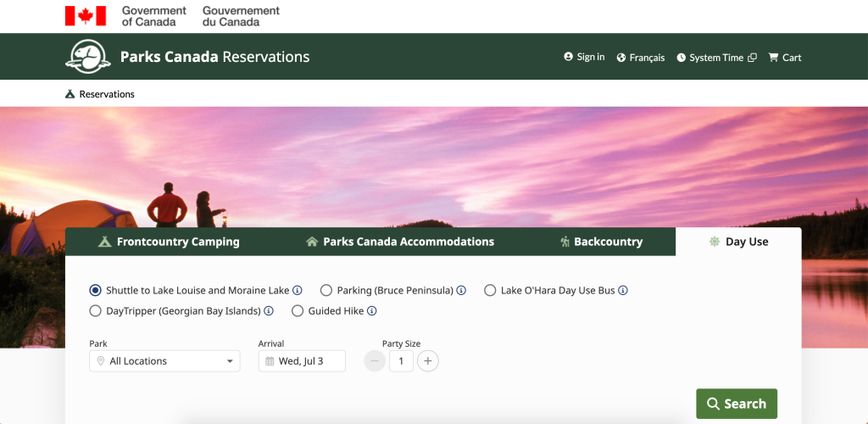Screen dimensions: 868x424
Task: Open the Park All Locations dropdown
Action: tap(164, 361)
